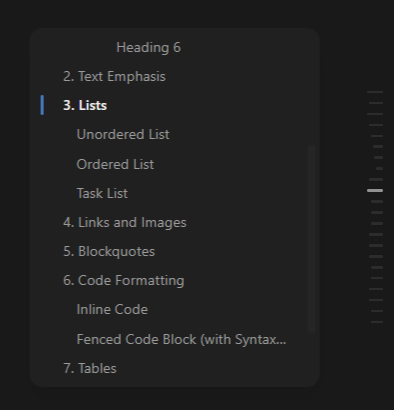Click the bottommost marker line in outline rail
The width and height of the screenshot is (394, 410).
coord(377,322)
